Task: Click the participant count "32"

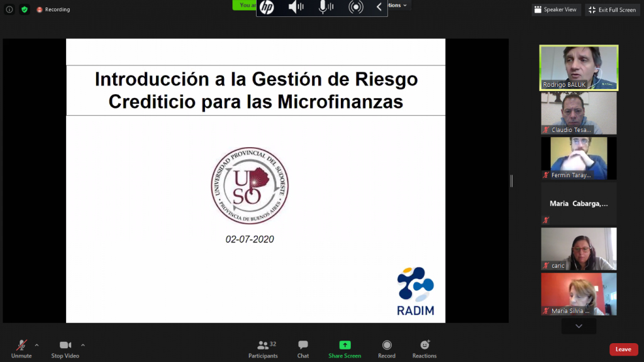Action: click(x=273, y=344)
